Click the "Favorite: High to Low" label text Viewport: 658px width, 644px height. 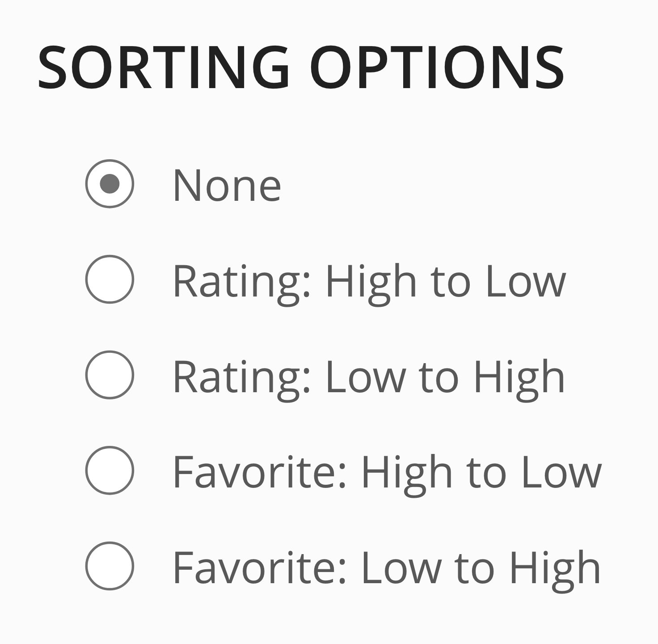(x=387, y=472)
